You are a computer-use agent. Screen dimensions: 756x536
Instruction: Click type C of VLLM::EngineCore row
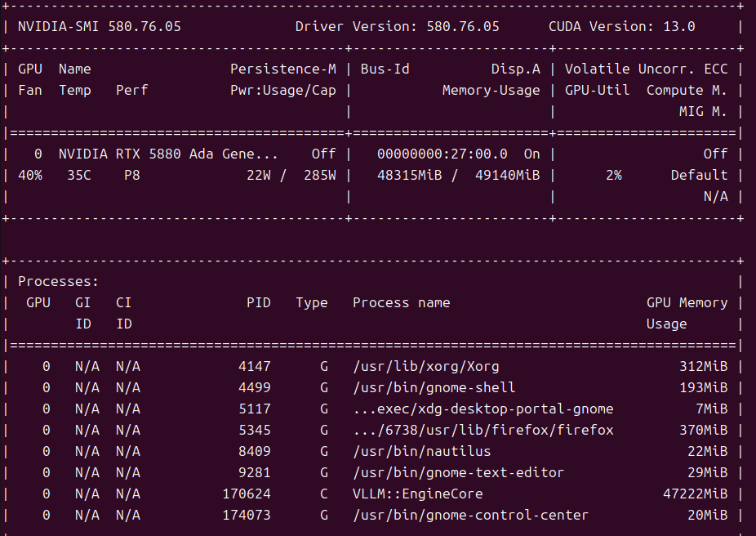tap(323, 494)
